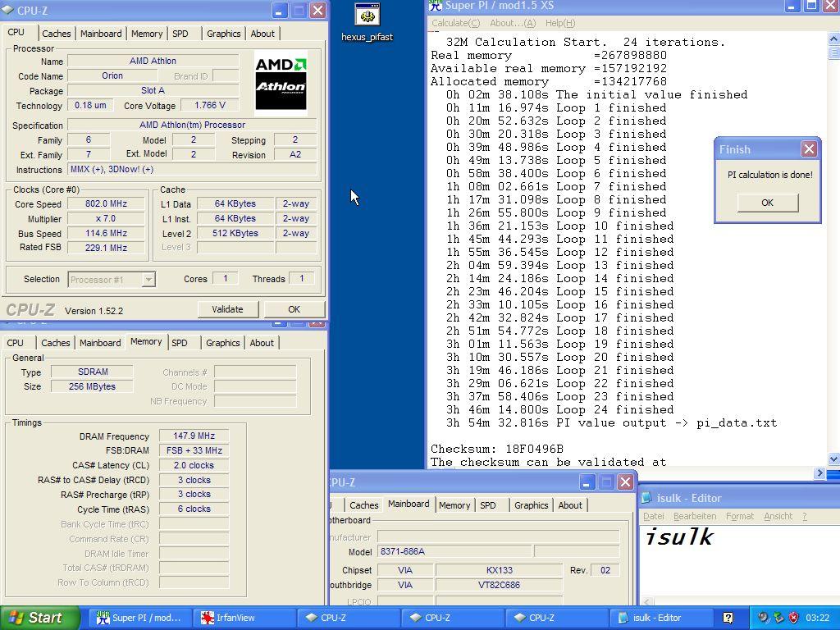
Task: Click isulk Editor notepad title icon
Action: click(x=646, y=498)
